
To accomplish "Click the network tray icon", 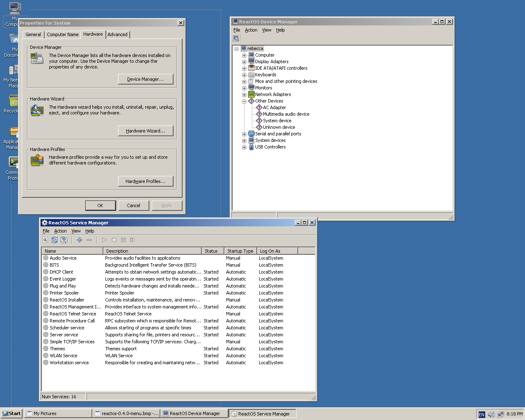I will tap(500, 414).
